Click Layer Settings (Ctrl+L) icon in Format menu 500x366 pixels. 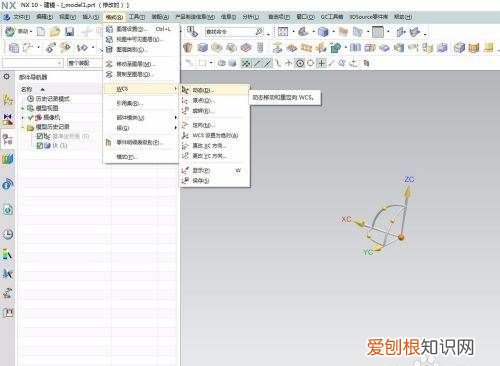(x=109, y=29)
